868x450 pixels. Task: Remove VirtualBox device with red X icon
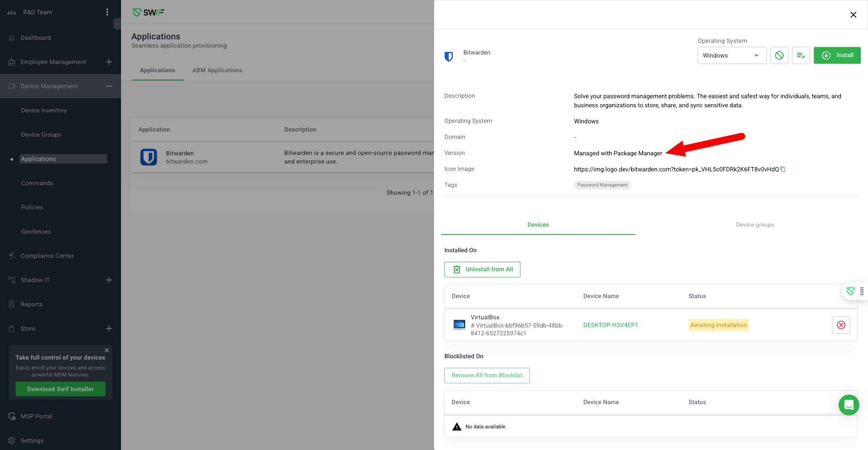(841, 325)
